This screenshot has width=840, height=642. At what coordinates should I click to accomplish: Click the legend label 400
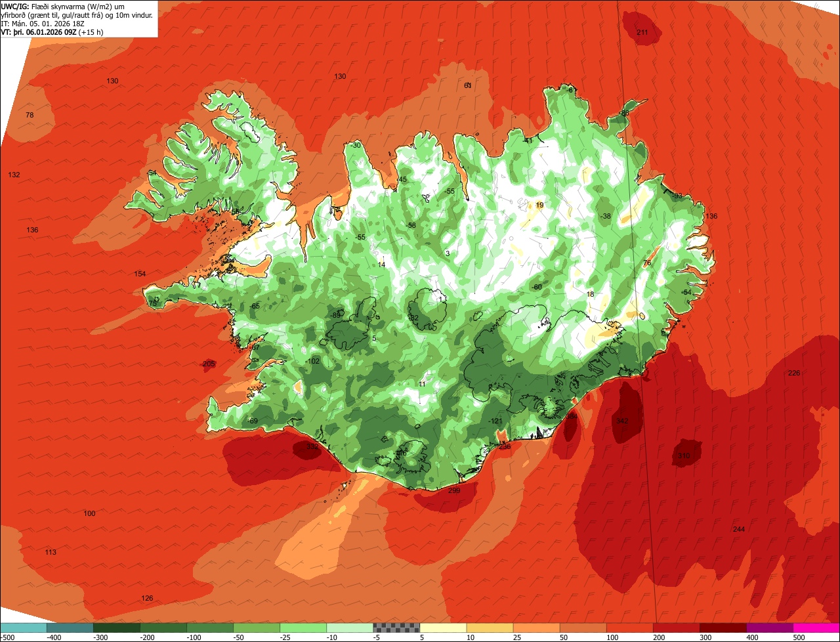(752, 637)
